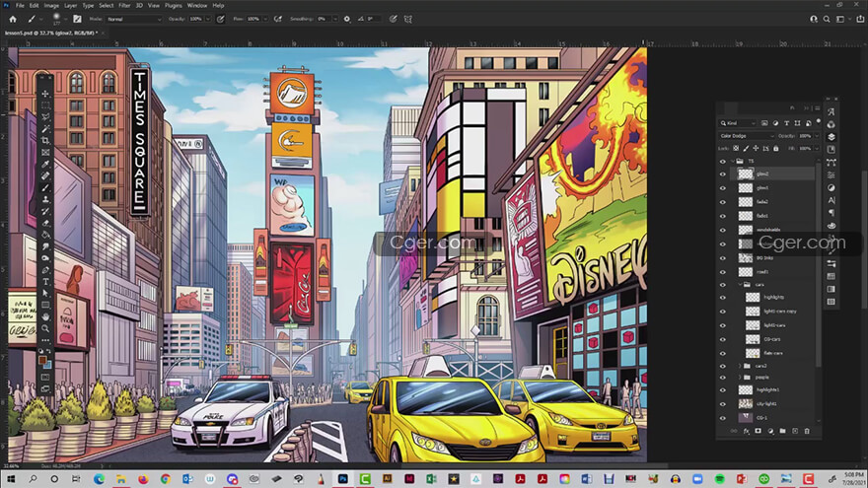Select the Magic Wand tool
The image size is (868, 488).
45,129
